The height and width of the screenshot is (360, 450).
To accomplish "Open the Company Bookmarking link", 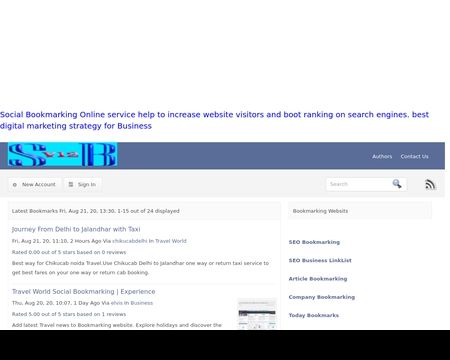I will [x=322, y=297].
